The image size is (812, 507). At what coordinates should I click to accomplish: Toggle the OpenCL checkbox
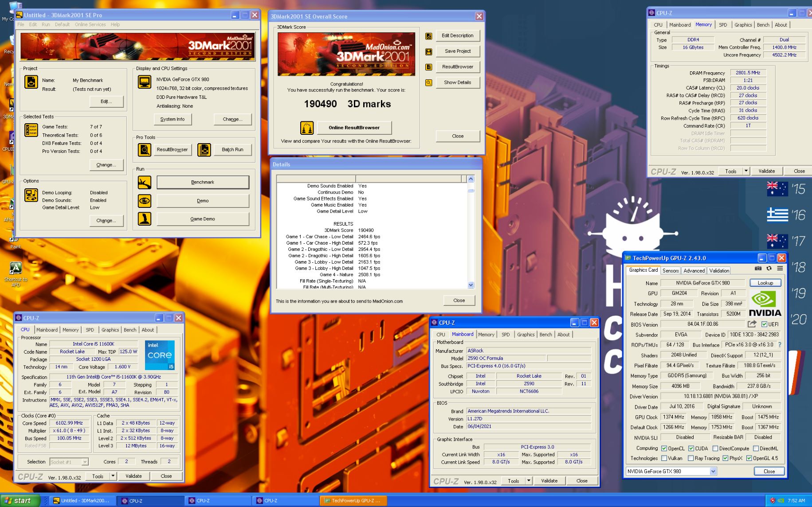click(664, 448)
